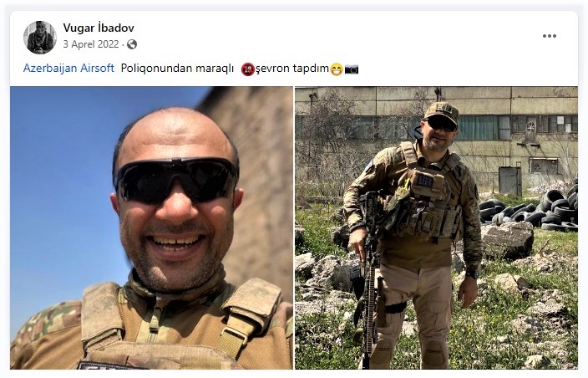Click the camera emoji in caption

point(352,69)
